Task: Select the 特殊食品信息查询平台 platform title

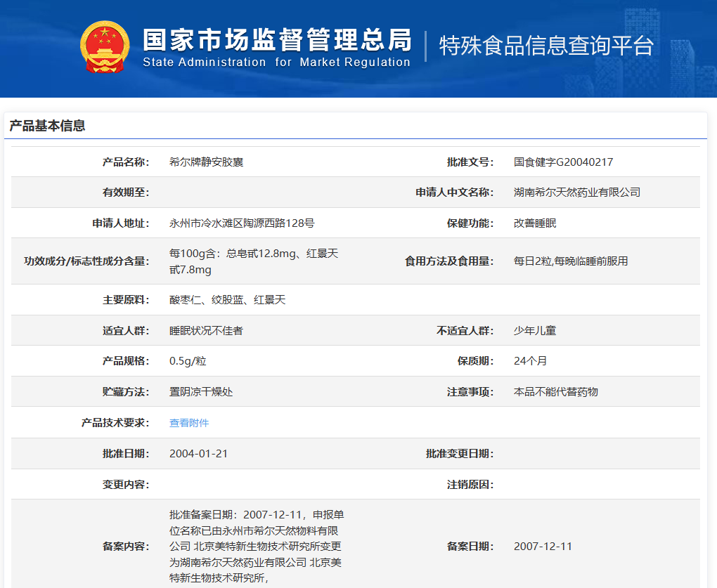Action: [546, 46]
